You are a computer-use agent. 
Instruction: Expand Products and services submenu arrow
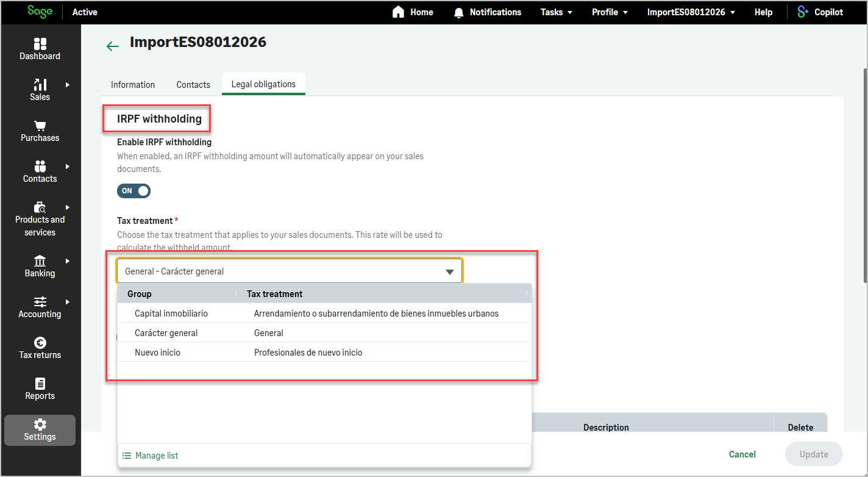pos(68,207)
